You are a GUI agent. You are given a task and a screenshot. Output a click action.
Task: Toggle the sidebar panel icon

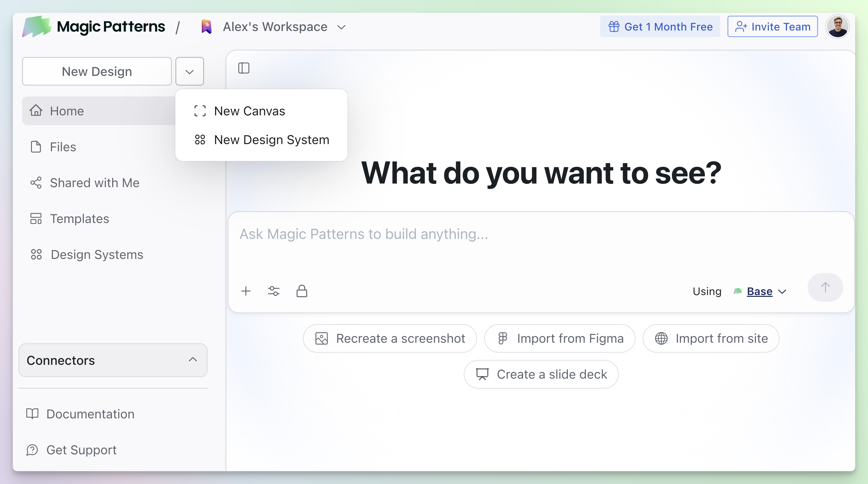[x=244, y=68]
